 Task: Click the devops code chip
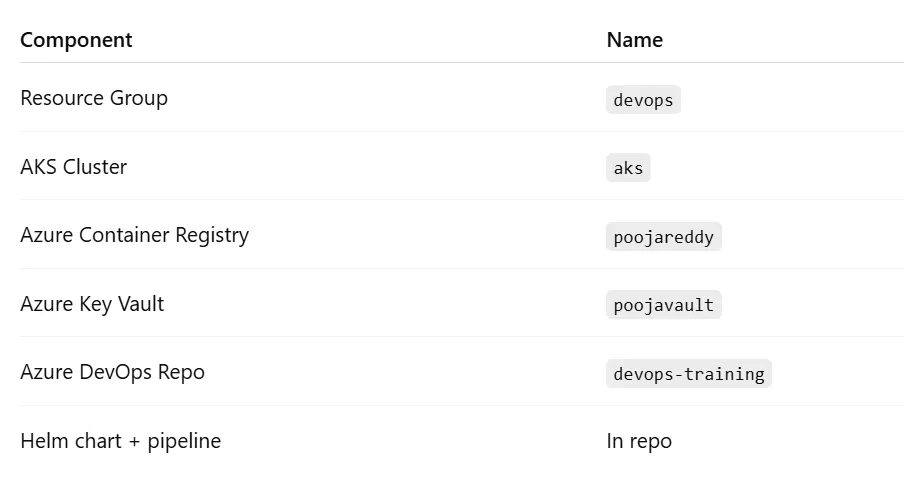click(643, 100)
